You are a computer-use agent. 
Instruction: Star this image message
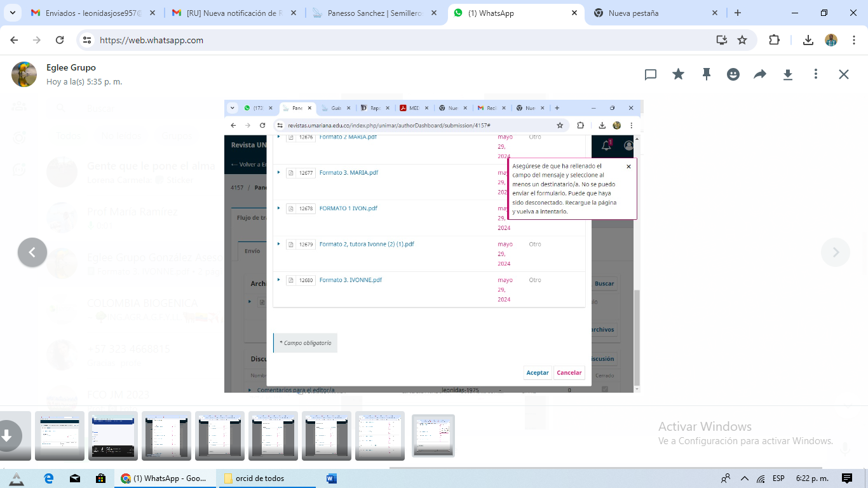(x=679, y=74)
